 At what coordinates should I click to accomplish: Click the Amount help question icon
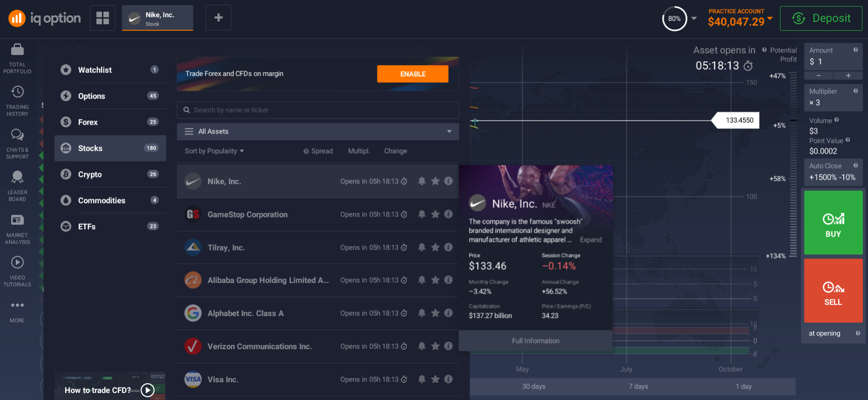855,50
